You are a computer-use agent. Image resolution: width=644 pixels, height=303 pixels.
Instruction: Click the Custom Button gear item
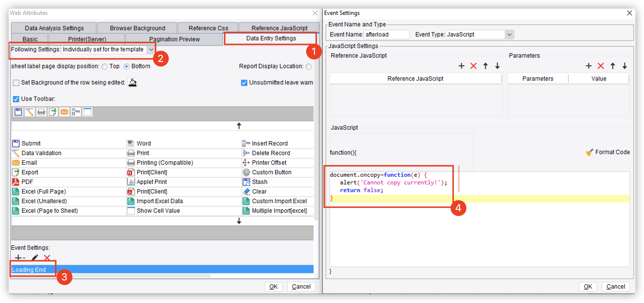pyautogui.click(x=271, y=172)
